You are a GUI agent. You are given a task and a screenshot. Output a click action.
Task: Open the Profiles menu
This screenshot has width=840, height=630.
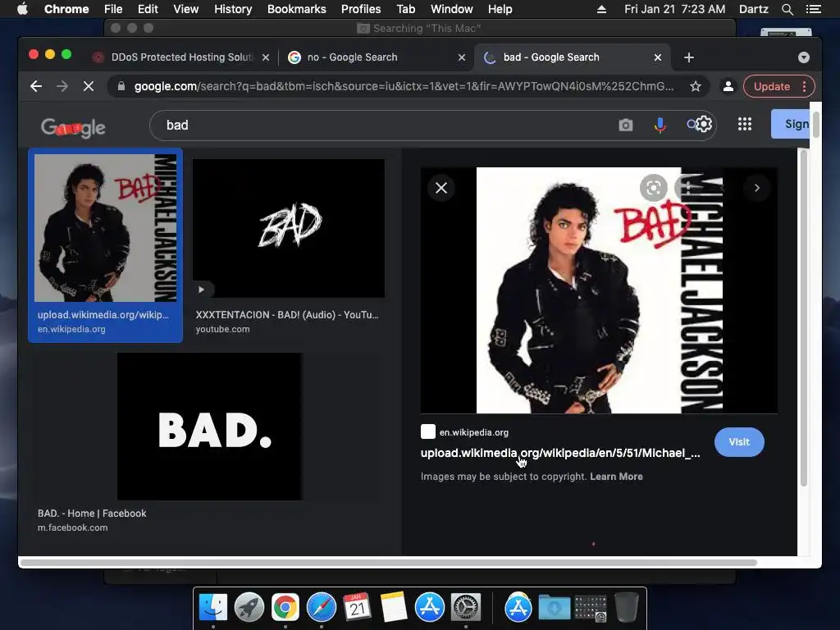361,9
